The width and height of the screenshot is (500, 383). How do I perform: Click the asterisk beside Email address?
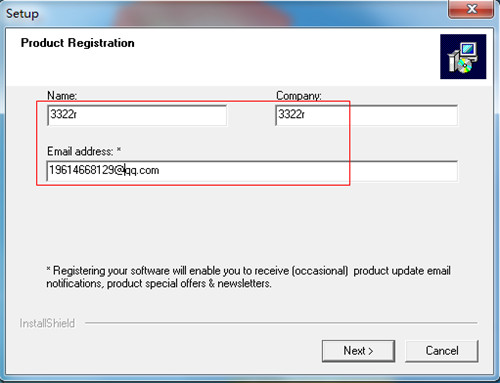coord(119,150)
